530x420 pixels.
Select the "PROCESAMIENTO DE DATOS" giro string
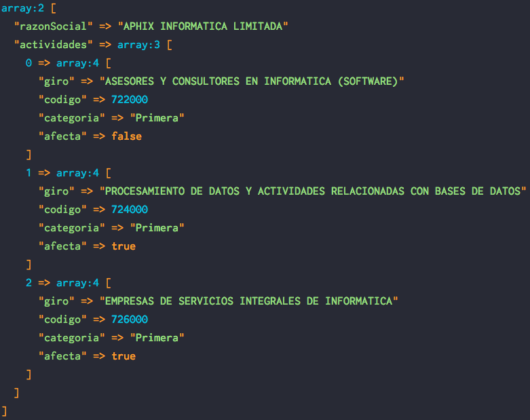pyautogui.click(x=314, y=191)
